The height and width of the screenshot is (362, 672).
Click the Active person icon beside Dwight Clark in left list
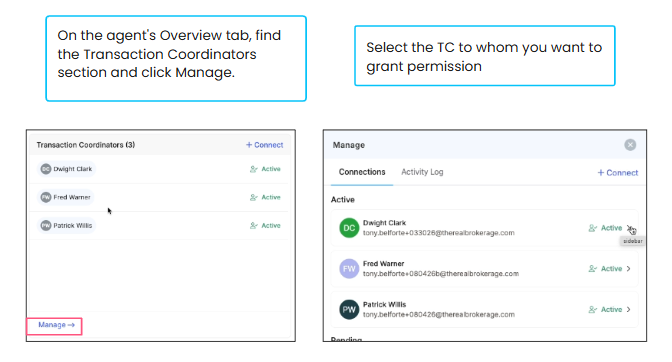(x=254, y=169)
